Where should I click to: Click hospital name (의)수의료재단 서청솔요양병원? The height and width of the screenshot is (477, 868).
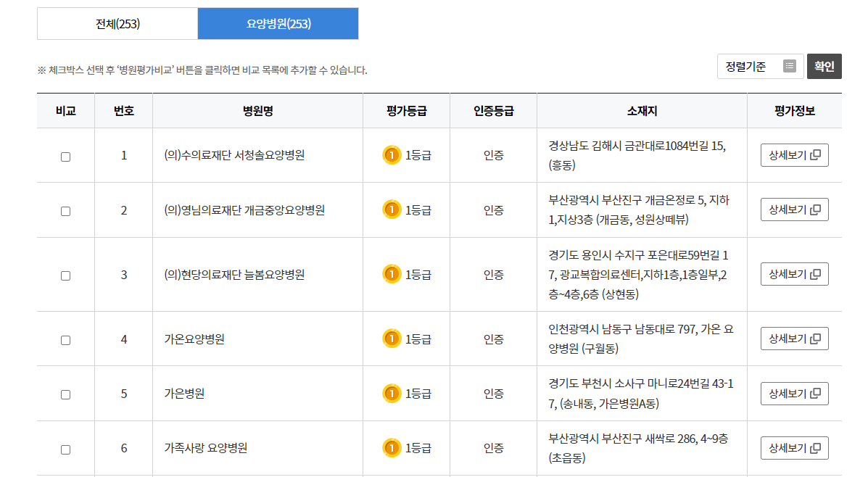[x=234, y=155]
